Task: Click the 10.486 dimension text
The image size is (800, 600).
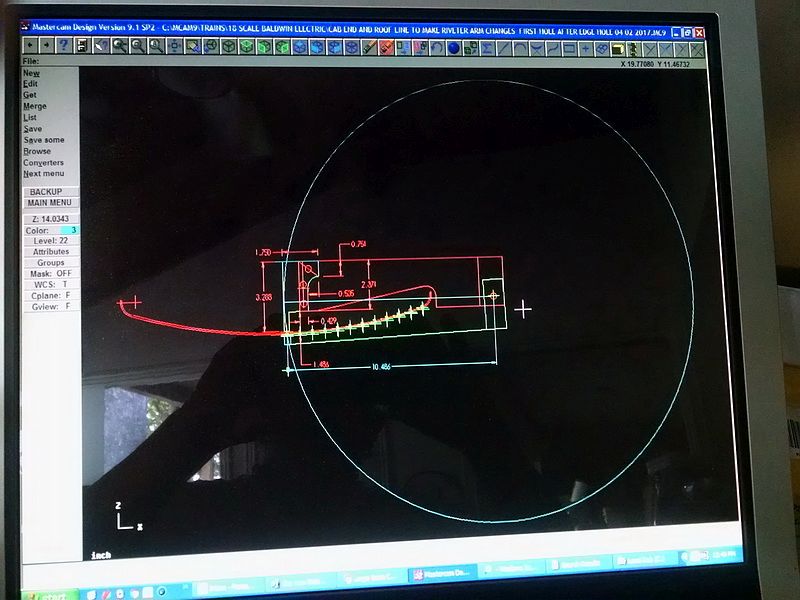Action: tap(381, 366)
